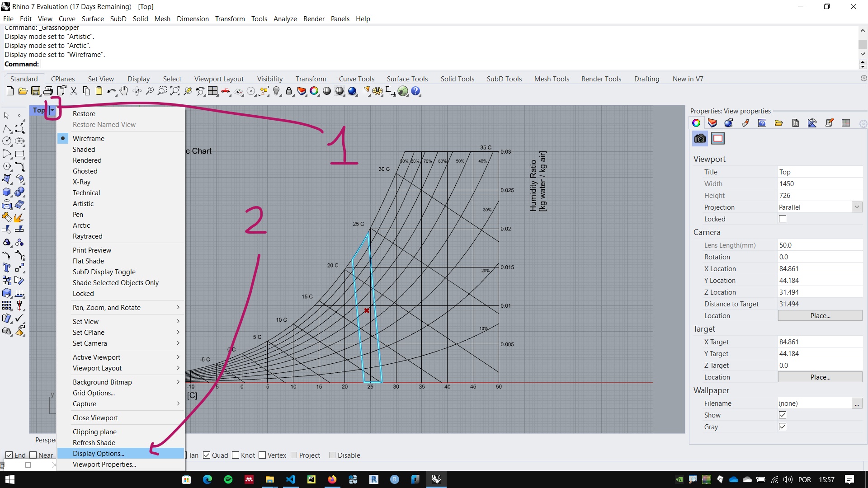This screenshot has width=868, height=488.
Task: Choose Close Viewport entry
Action: click(121, 418)
